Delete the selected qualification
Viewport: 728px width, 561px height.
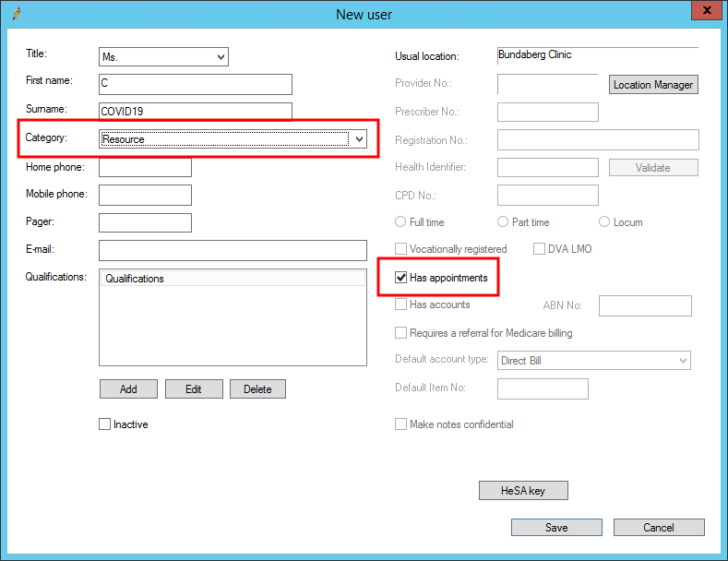pos(257,389)
